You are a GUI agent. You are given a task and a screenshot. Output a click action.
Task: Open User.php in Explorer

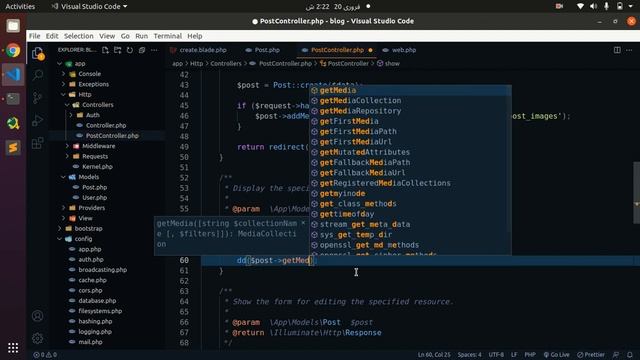(x=95, y=198)
